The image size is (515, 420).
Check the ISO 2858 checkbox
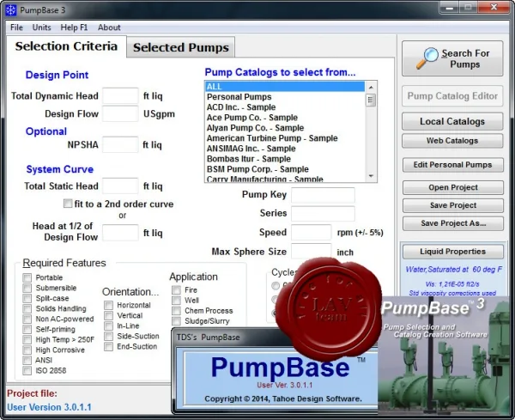[27, 371]
